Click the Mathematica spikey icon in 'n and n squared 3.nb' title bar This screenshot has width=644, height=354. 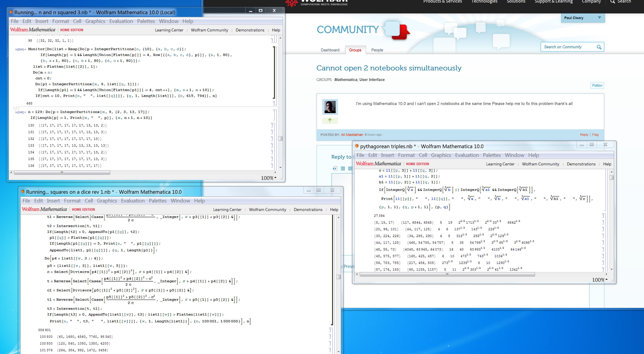(x=11, y=12)
